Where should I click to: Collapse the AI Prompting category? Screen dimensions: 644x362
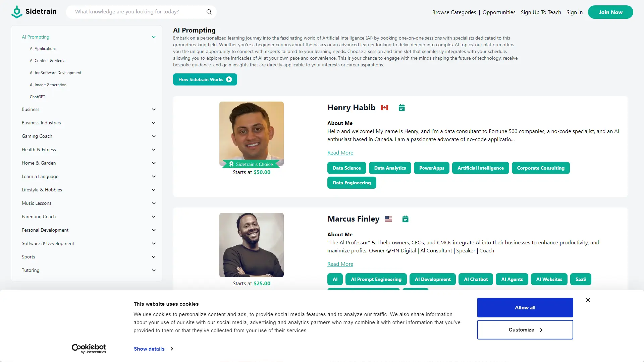(x=154, y=37)
